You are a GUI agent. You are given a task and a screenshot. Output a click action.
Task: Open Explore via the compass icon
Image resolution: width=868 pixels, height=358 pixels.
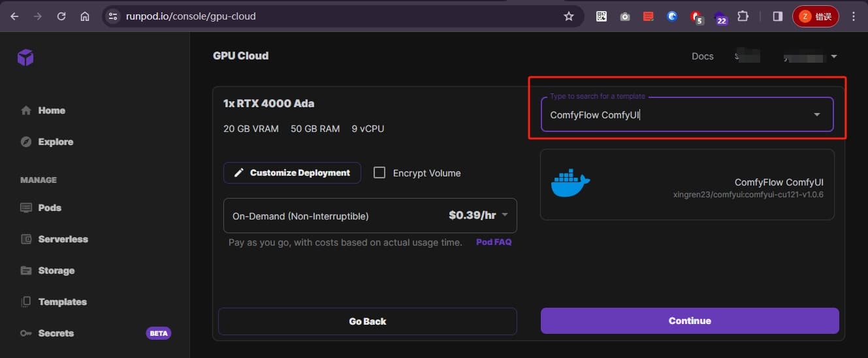26,142
